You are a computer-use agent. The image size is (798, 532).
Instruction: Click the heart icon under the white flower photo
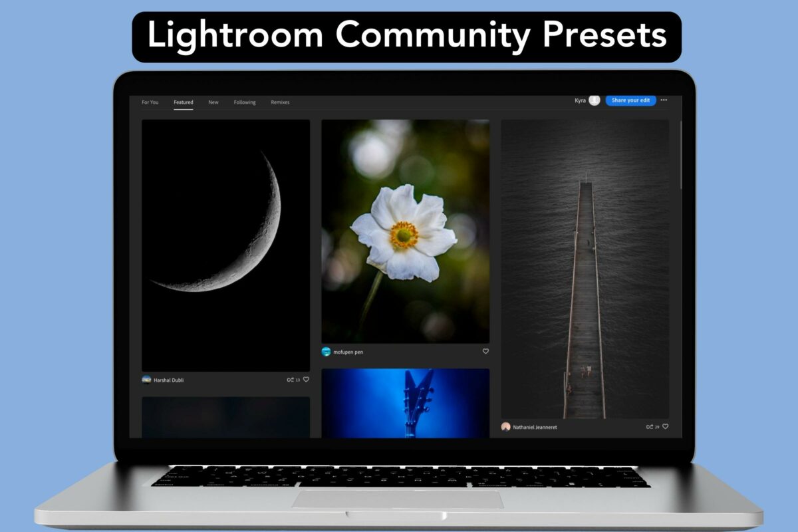[x=485, y=351]
